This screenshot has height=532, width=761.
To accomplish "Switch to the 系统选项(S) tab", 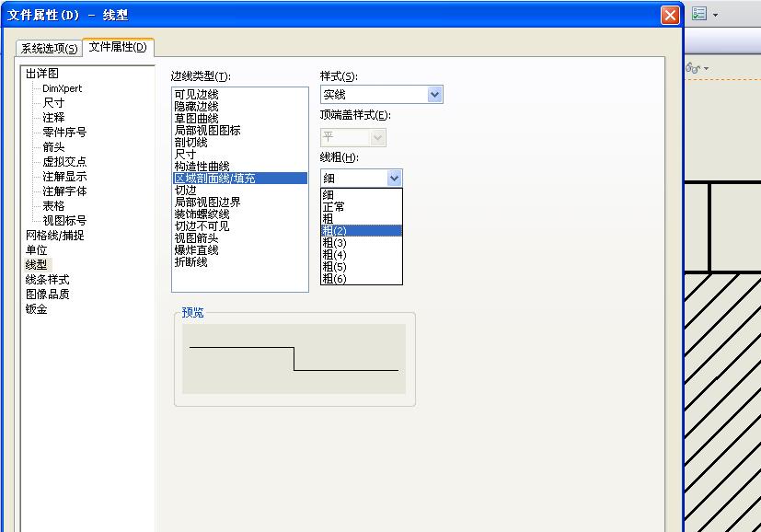I will (49, 48).
